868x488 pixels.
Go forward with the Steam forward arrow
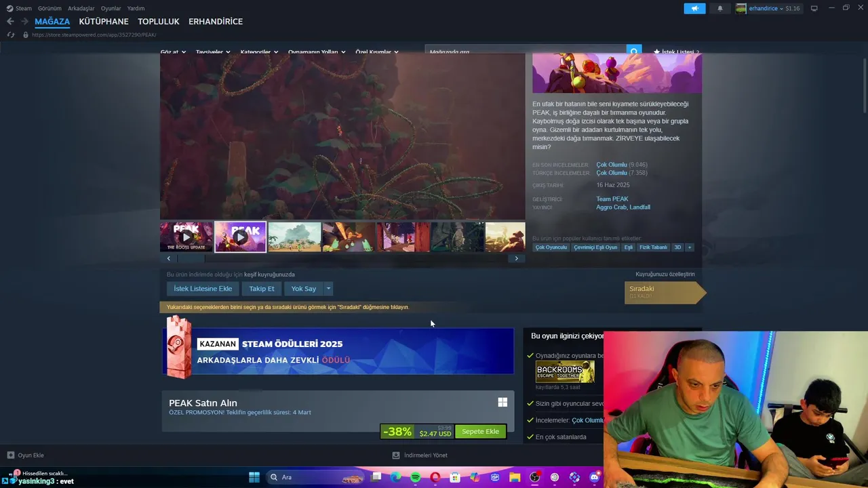tap(25, 22)
